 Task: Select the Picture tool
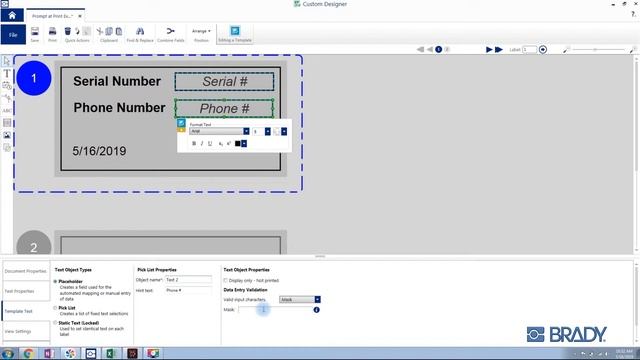click(x=7, y=135)
